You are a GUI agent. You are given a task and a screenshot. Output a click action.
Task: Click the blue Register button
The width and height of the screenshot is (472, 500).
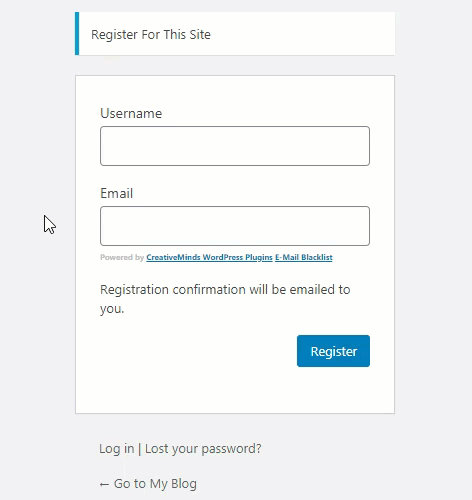coord(333,351)
